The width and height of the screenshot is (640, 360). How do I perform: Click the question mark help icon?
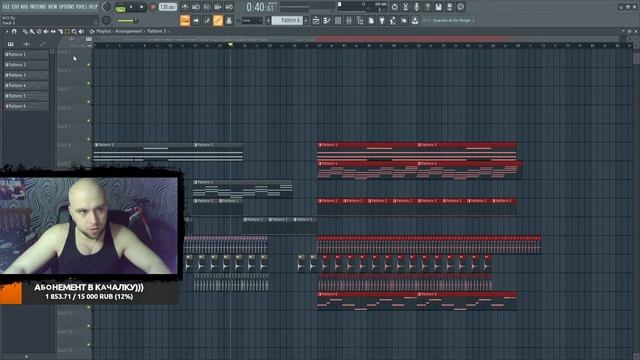pyautogui.click(x=427, y=7)
